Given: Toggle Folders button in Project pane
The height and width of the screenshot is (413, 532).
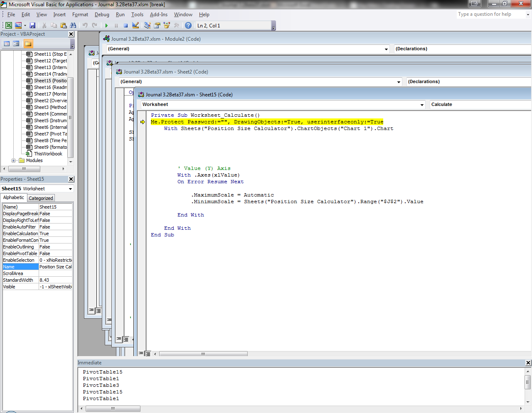Looking at the screenshot, I should [28, 44].
